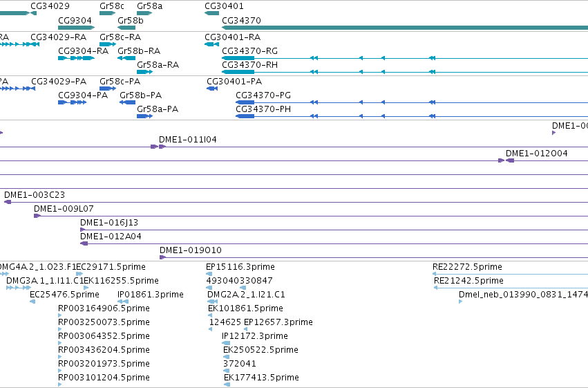The height and width of the screenshot is (388, 588).
Task: Click the Gr58b-PA protein label
Action: point(141,95)
